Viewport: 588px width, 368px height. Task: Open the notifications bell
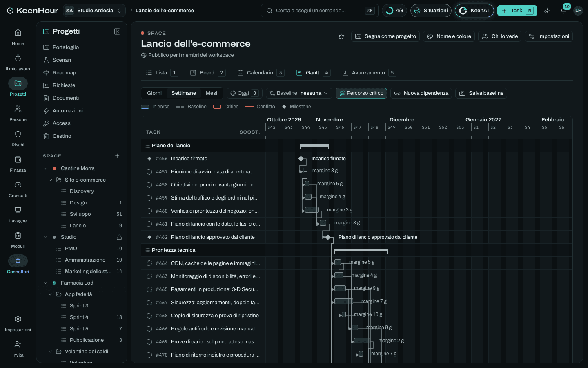pos(563,11)
